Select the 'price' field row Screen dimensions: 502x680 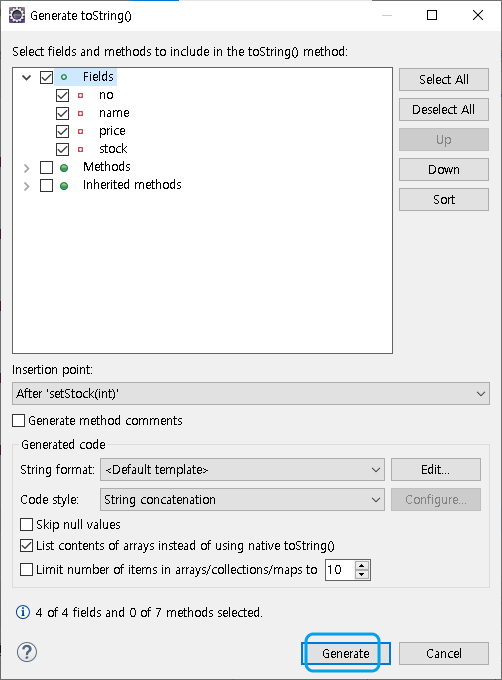[x=112, y=131]
